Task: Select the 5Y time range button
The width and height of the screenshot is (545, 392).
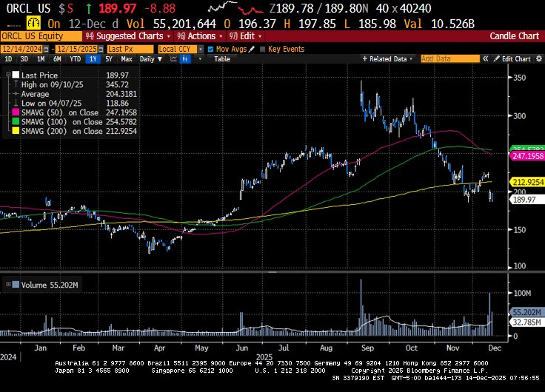Action: tap(109, 58)
